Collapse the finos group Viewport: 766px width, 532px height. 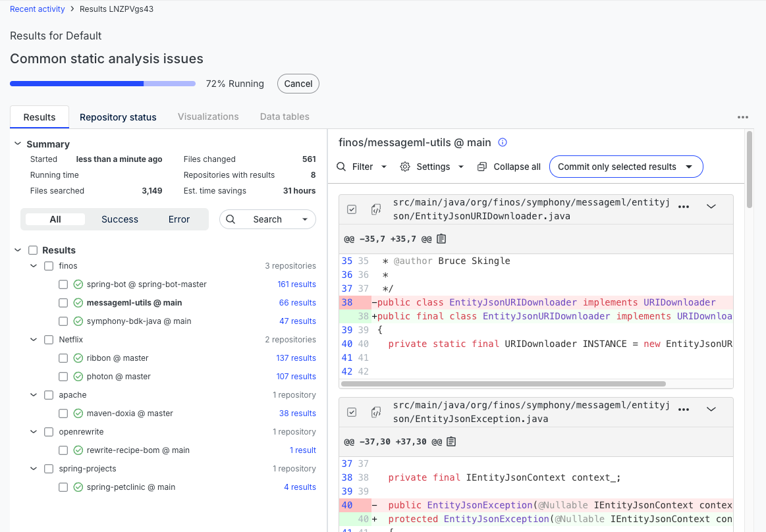(34, 266)
